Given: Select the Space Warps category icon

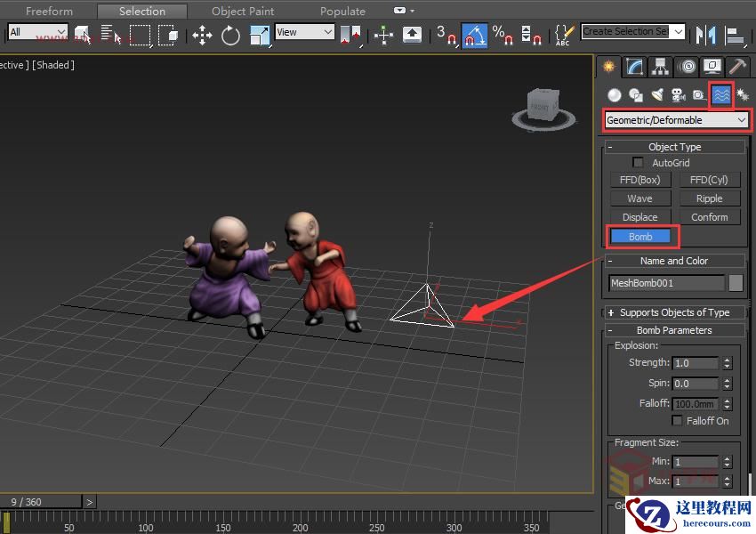Looking at the screenshot, I should tap(721, 94).
